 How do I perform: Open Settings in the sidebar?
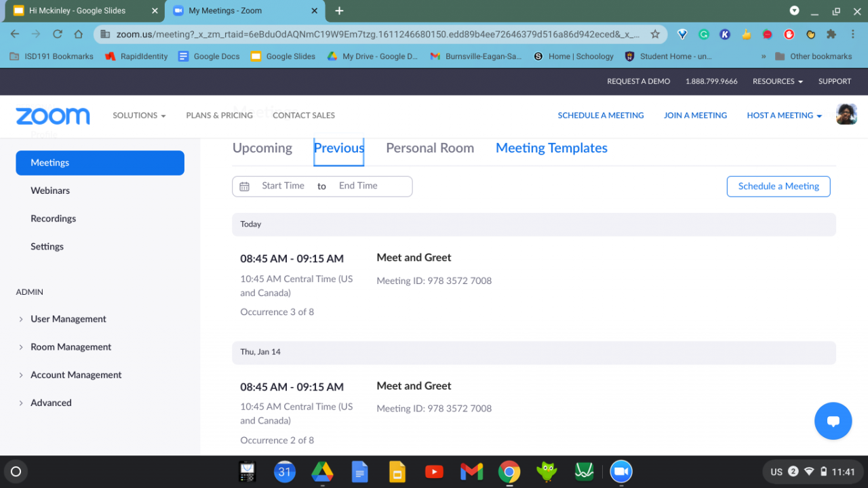(x=47, y=247)
